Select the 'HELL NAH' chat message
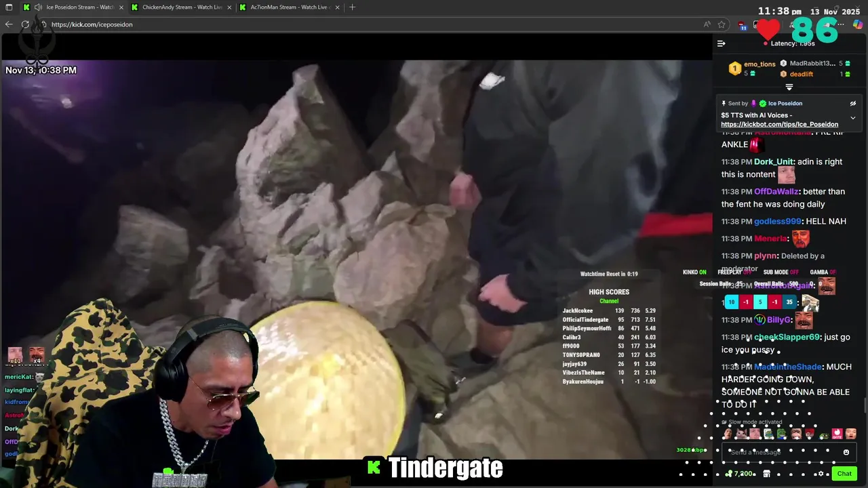The width and height of the screenshot is (868, 488). click(x=827, y=222)
